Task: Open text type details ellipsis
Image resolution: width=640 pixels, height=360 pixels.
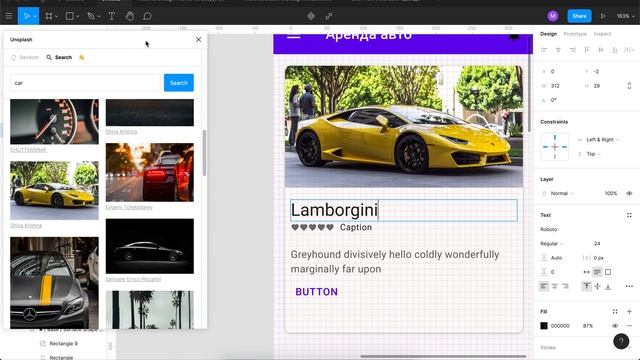Action: pyautogui.click(x=629, y=286)
